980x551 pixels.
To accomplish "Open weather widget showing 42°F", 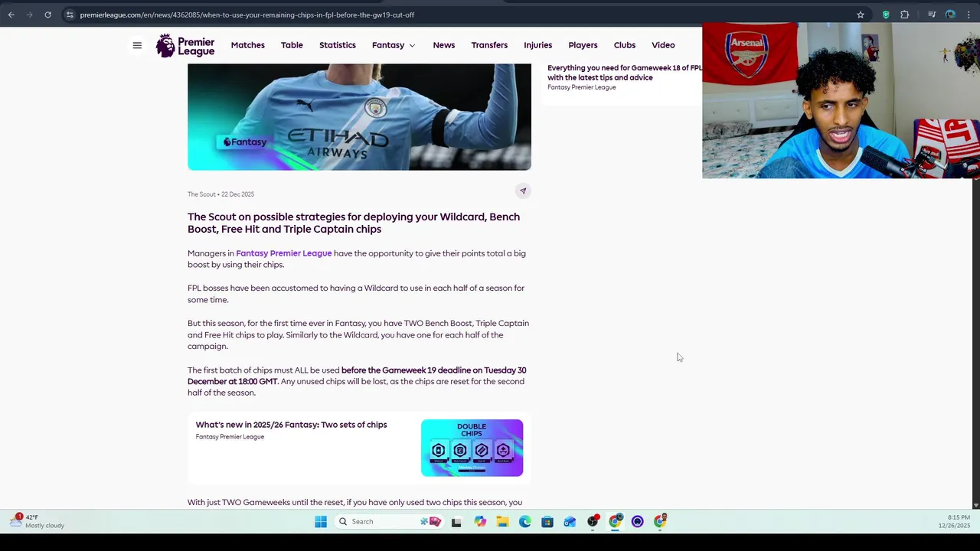I will point(38,521).
